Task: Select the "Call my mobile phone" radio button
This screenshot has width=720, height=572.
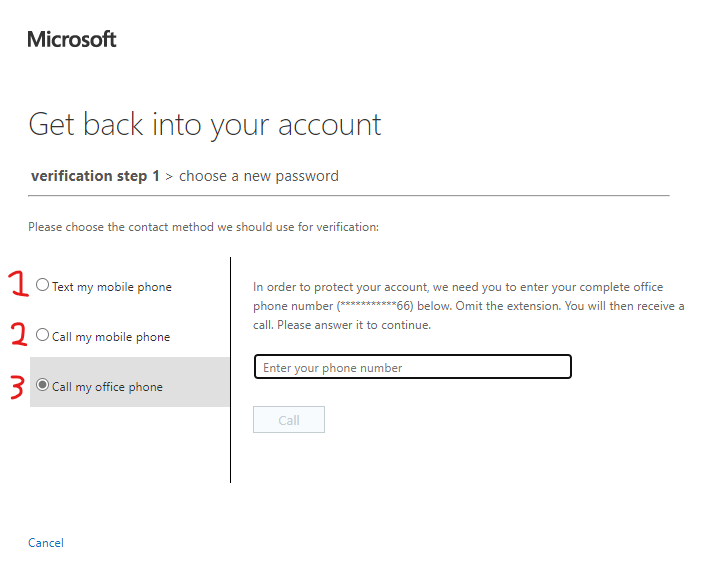Action: [x=42, y=335]
